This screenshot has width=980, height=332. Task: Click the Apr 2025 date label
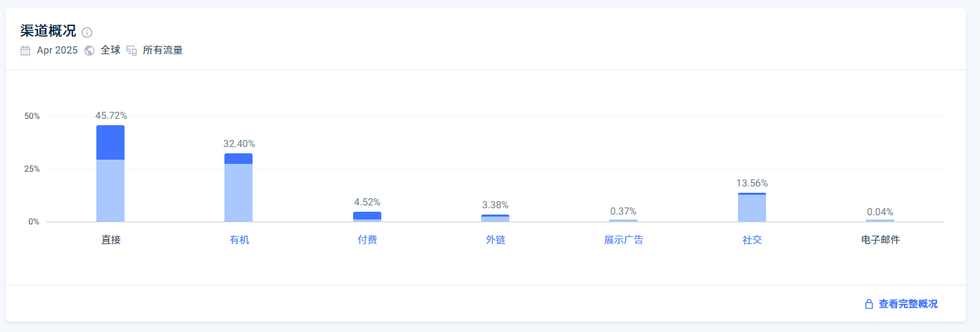(57, 51)
